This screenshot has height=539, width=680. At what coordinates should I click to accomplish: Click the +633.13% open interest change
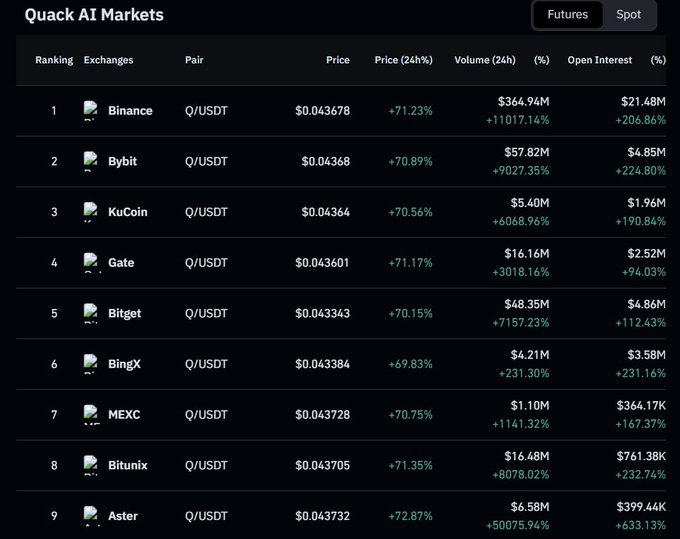[x=641, y=526]
